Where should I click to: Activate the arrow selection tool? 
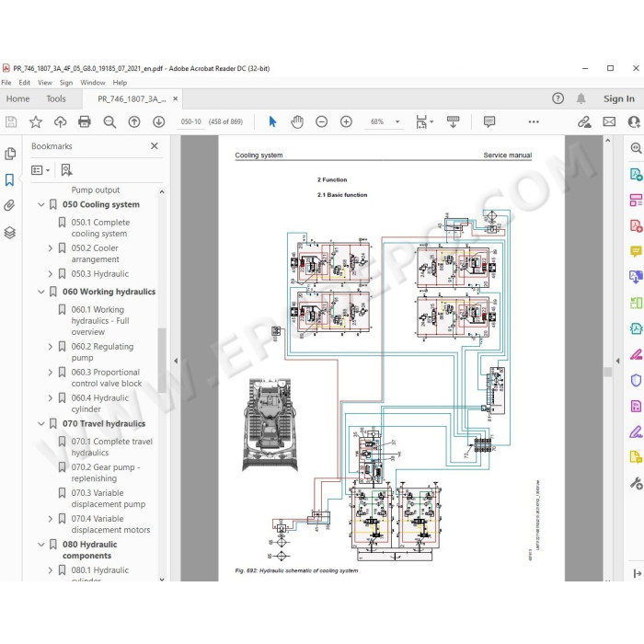tap(272, 121)
